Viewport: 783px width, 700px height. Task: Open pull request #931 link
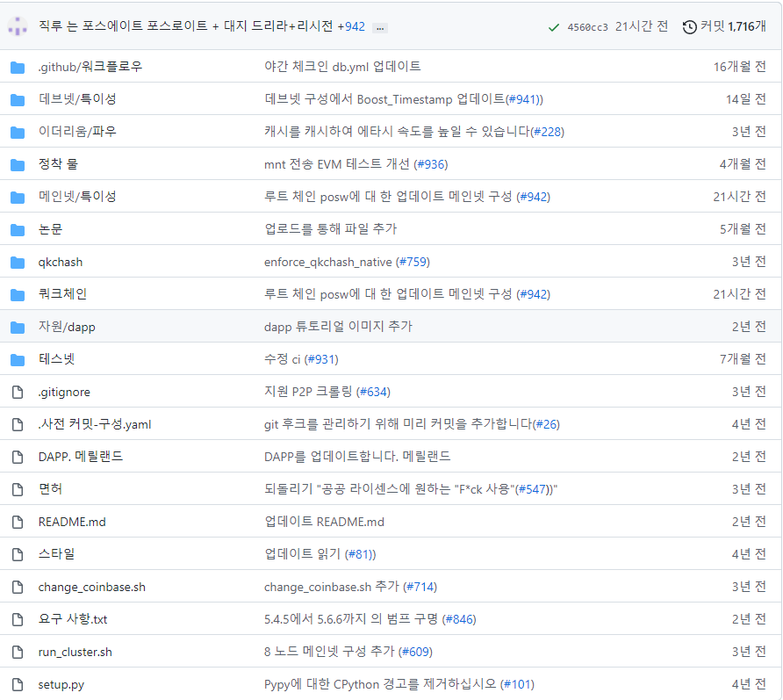(321, 359)
